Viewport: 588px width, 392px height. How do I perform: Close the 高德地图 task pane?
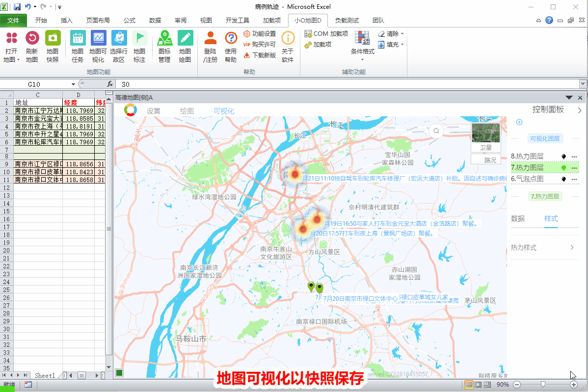coord(580,98)
